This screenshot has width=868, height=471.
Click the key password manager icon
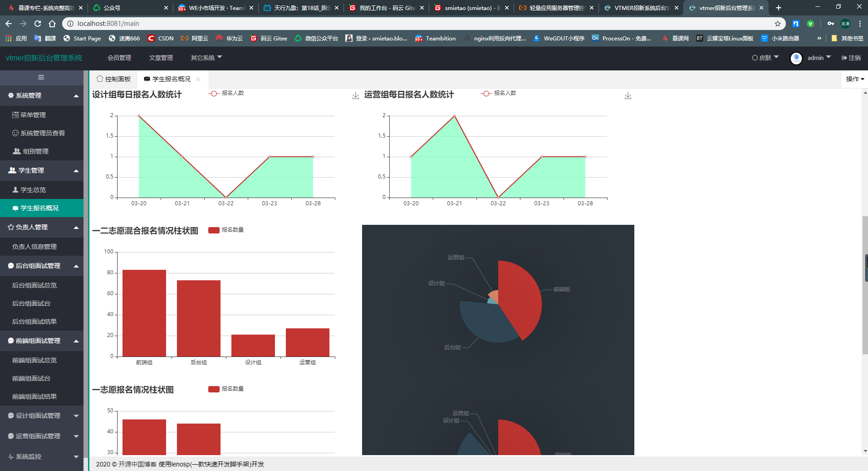[830, 24]
